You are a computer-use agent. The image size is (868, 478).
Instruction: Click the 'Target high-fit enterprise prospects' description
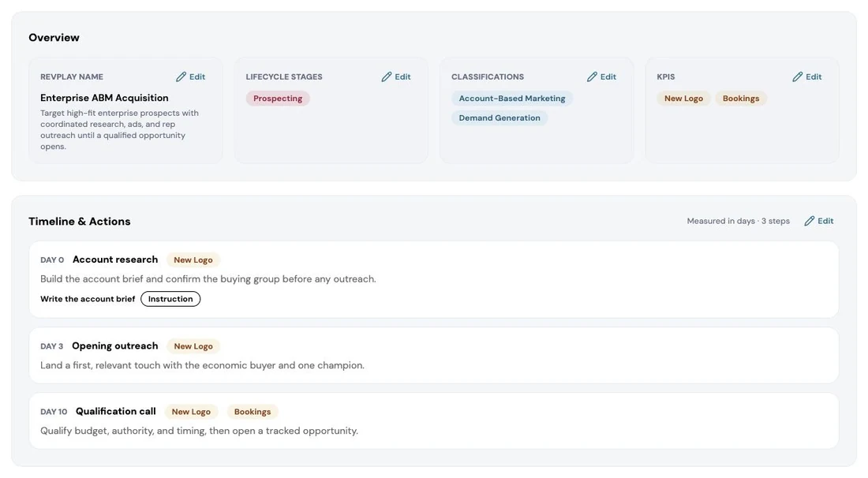[x=120, y=129]
